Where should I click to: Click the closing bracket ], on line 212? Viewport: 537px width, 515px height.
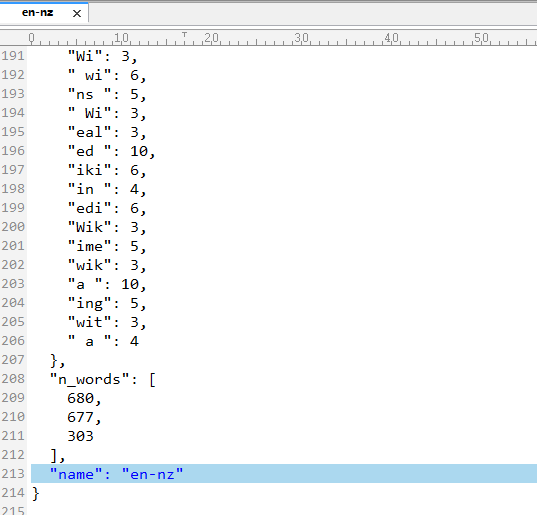click(x=57, y=455)
